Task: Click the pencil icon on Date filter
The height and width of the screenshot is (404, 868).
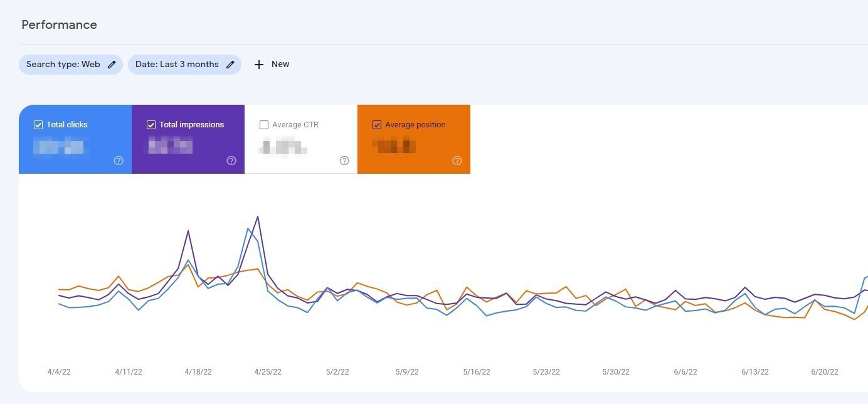Action: [x=230, y=64]
